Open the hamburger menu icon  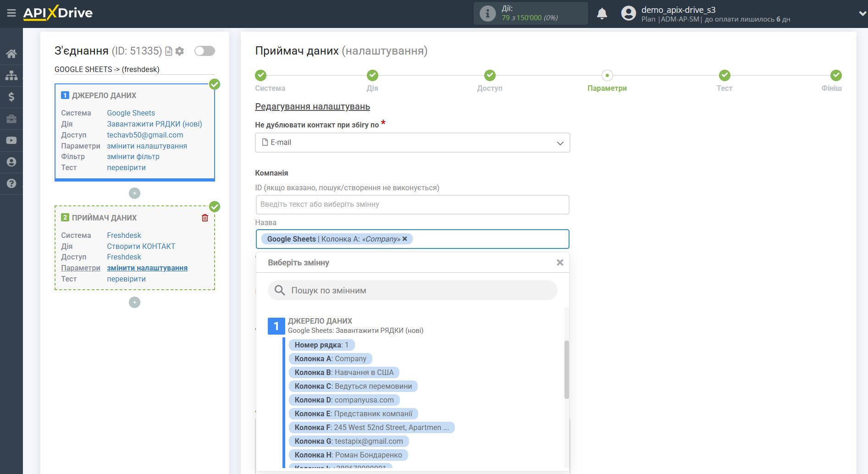(11, 13)
